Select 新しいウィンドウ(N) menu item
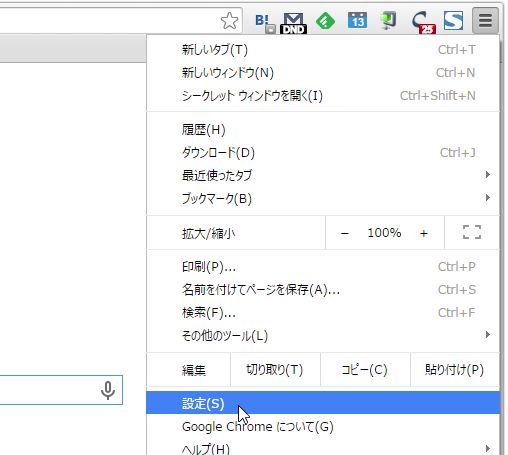Viewport: 508px width, 455px height. click(323, 73)
